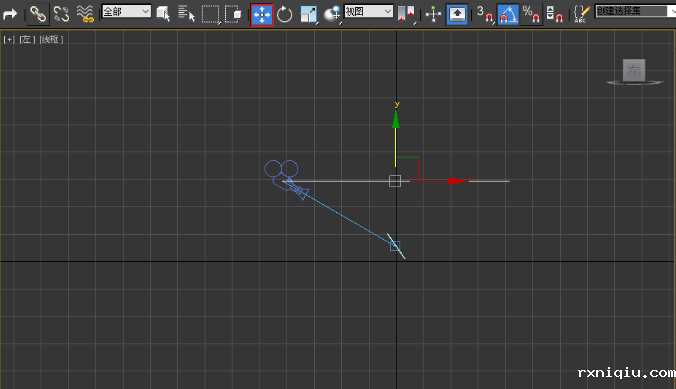676x389 pixels.
Task: Click the 创建选择集 named selection field
Action: (635, 11)
